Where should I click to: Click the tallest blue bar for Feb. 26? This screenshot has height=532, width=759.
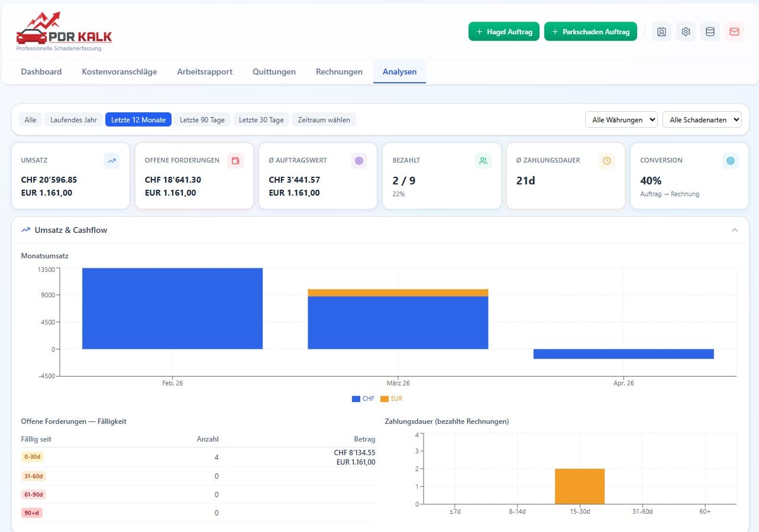(x=172, y=307)
